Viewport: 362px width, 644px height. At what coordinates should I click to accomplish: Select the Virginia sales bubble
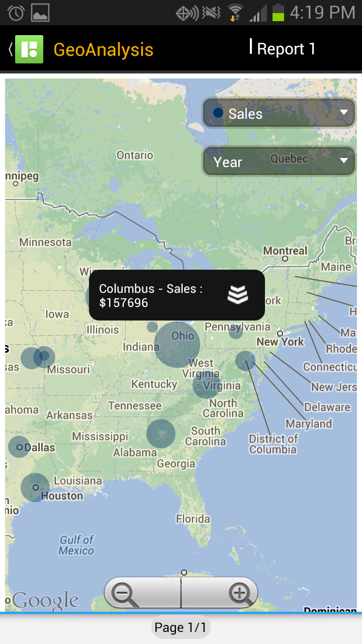coord(206,385)
